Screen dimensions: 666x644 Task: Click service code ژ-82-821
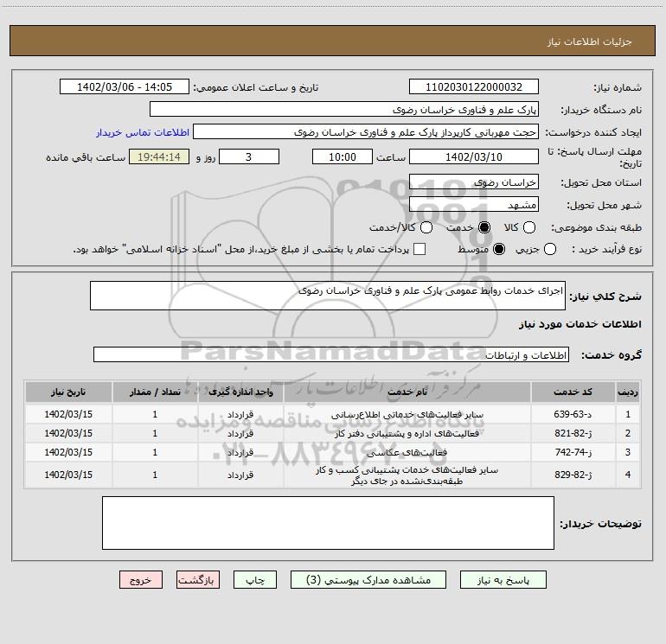[573, 433]
